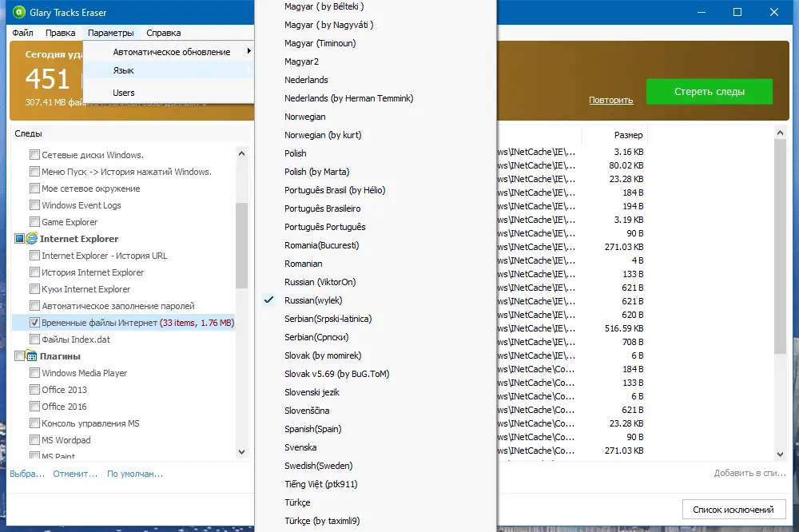Tick the Windows Event Logs checkbox

click(x=34, y=204)
